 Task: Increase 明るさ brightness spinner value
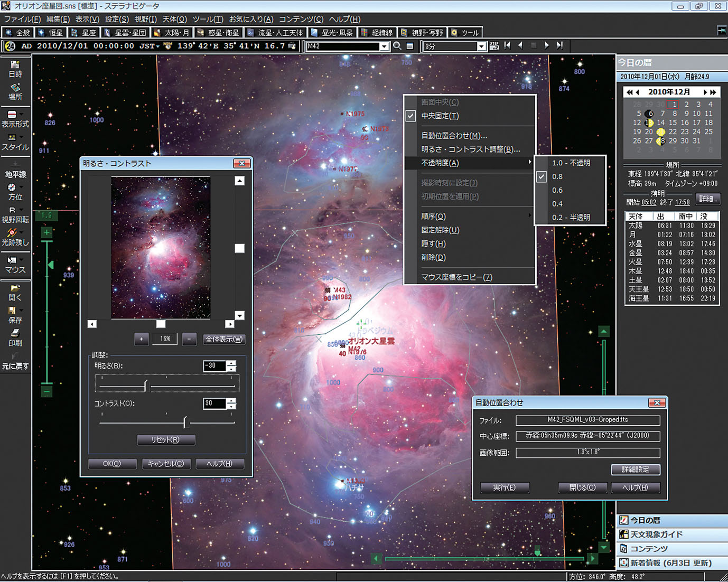click(x=231, y=363)
